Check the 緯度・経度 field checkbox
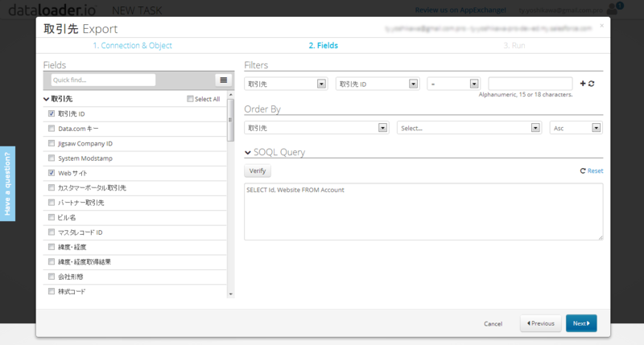Image resolution: width=644 pixels, height=345 pixels. click(x=52, y=247)
